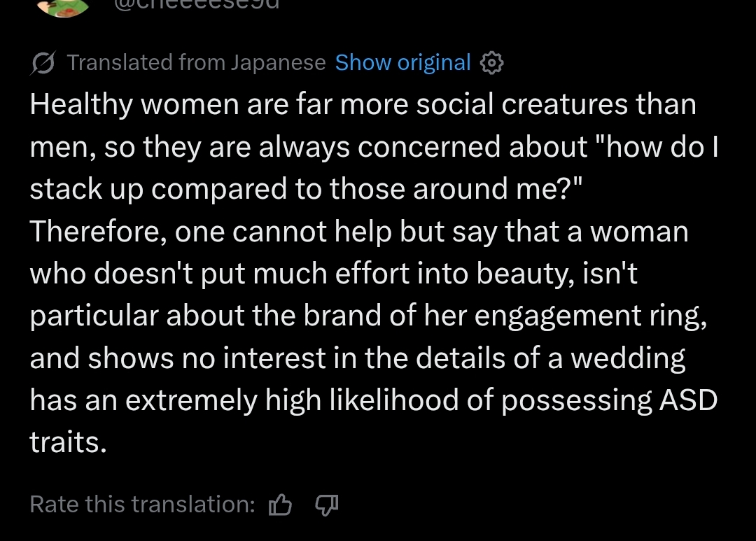Viewport: 756px width, 541px height.
Task: Rate the translation with thumbs up
Action: pos(280,504)
